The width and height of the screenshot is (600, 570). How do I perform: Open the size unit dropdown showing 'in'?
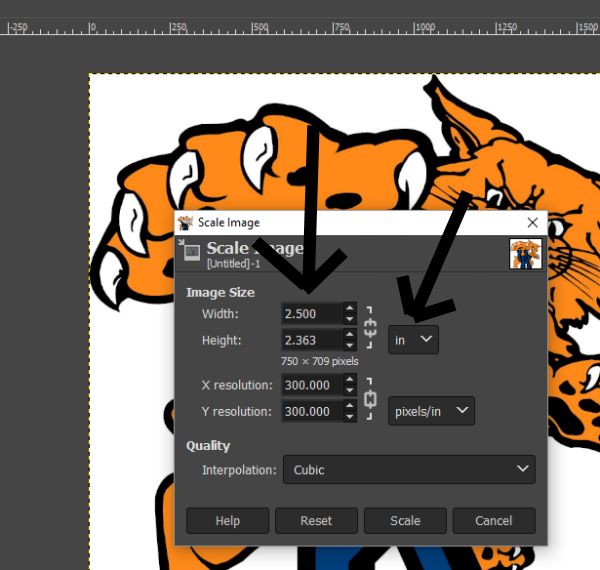click(413, 340)
